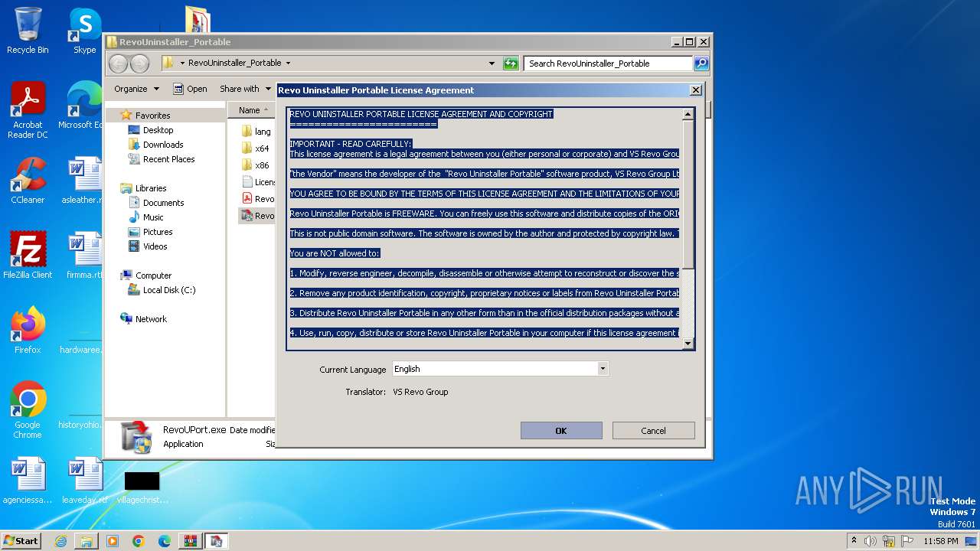Click the license text scrollbar down arrow
The height and width of the screenshot is (551, 980).
688,344
